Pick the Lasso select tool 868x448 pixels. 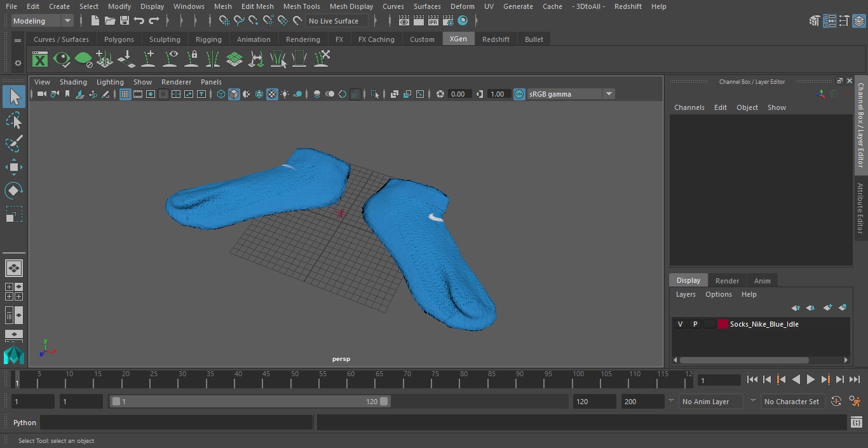14,121
